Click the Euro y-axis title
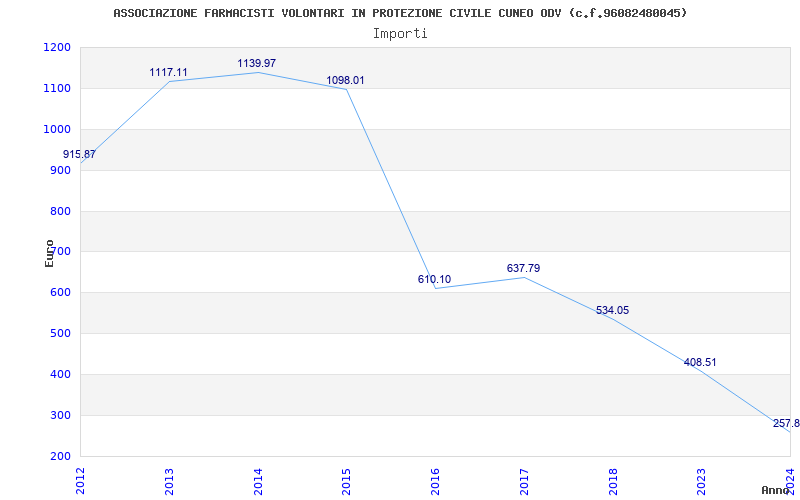800x500 pixels. pyautogui.click(x=49, y=253)
